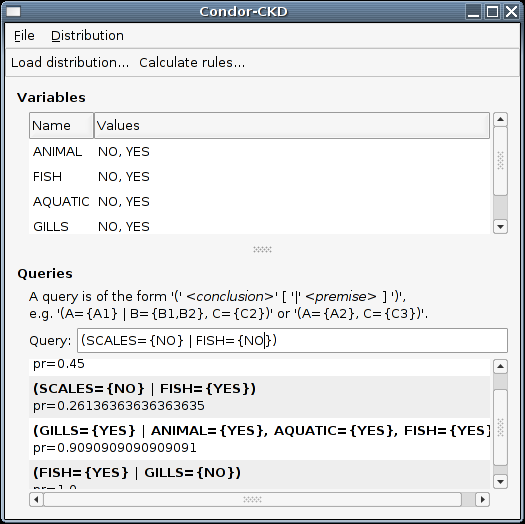
Task: Select the ANIMAL variable row
Action: [x=259, y=152]
